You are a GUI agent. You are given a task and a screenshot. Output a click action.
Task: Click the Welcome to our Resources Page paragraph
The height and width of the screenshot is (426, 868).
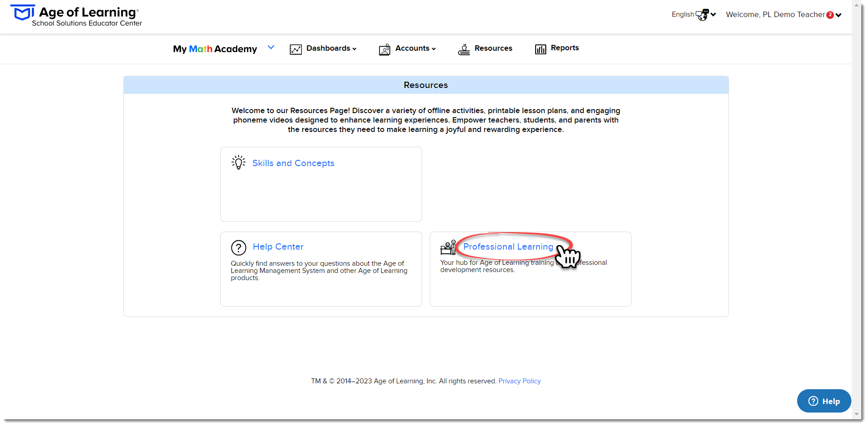426,120
